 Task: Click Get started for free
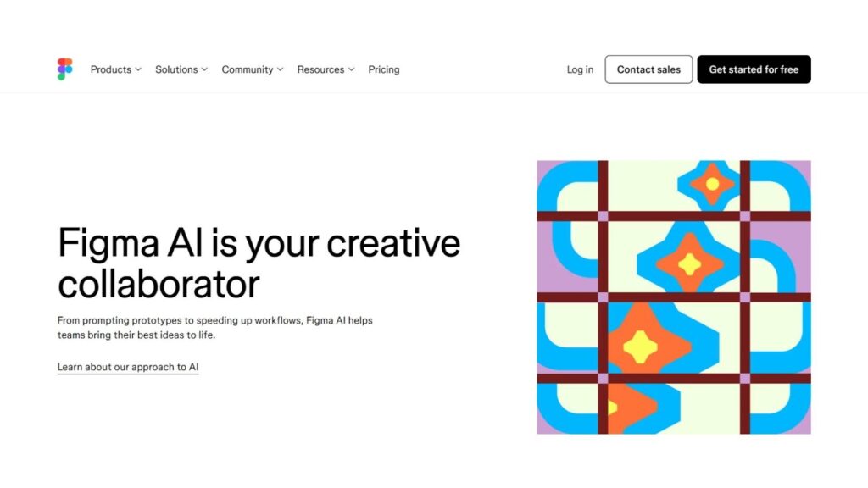tap(754, 69)
